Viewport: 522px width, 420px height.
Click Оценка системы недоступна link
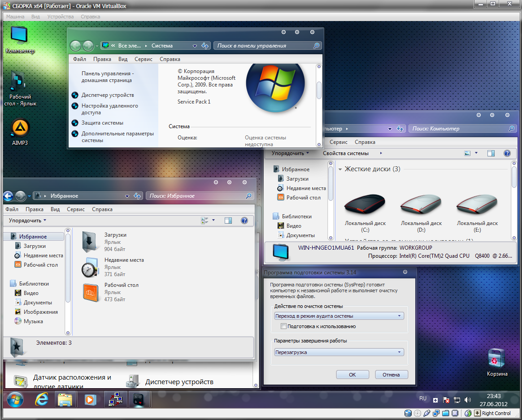point(265,141)
